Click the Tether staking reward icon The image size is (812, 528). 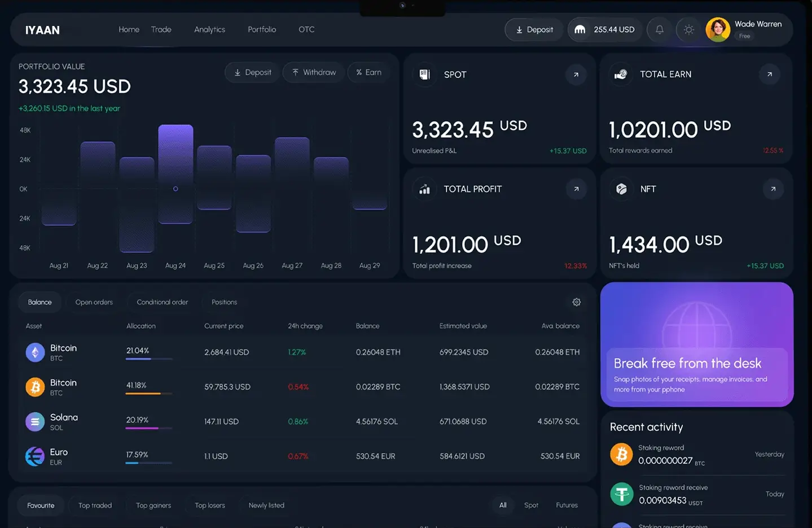(621, 494)
